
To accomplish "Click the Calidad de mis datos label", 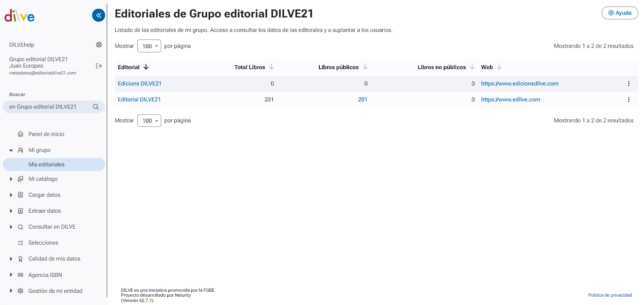I will (54, 259).
